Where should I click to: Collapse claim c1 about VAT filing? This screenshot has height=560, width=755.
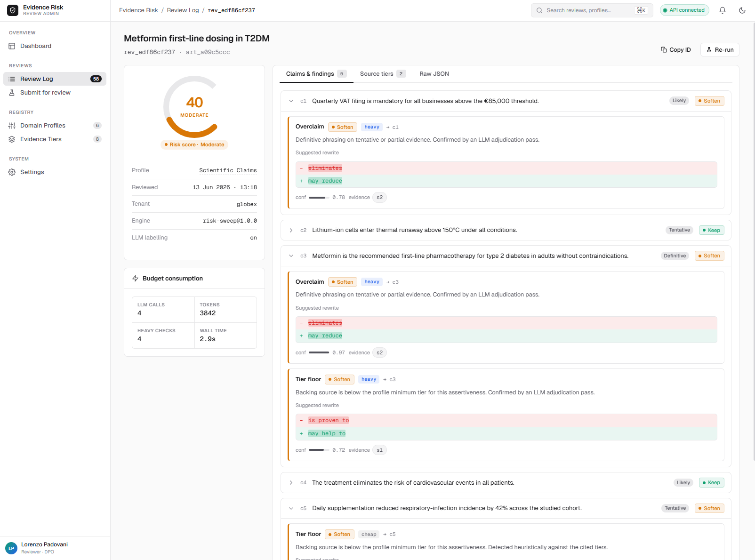coord(291,101)
